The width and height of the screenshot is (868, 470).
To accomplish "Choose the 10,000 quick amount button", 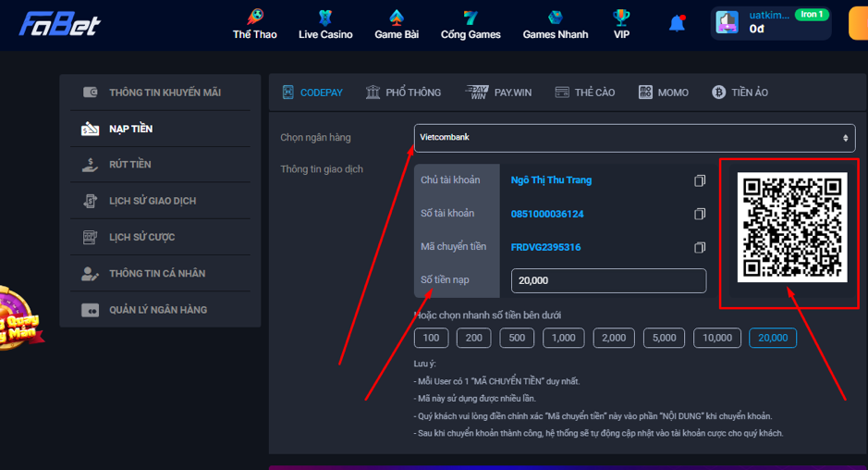I will pyautogui.click(x=717, y=338).
